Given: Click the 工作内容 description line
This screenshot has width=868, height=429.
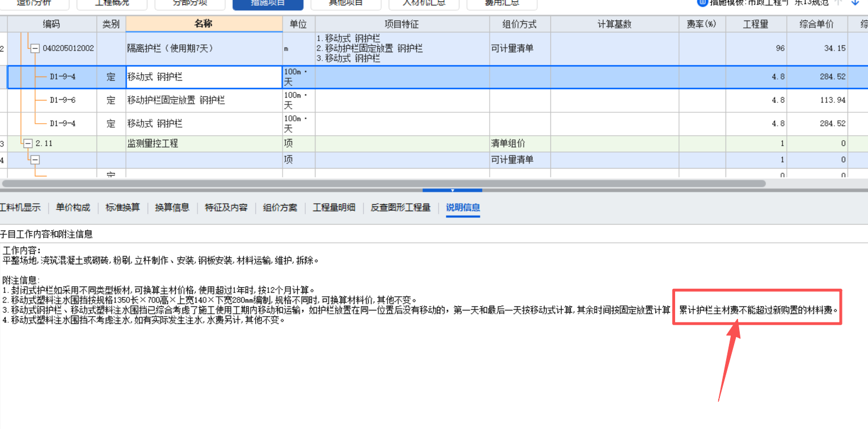Looking at the screenshot, I should click(161, 261).
